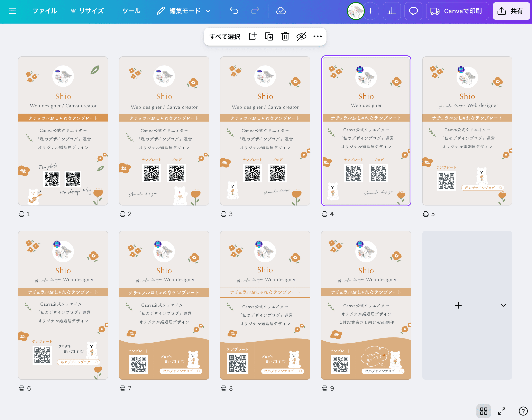The height and width of the screenshot is (420, 532).
Task: Open the comments speech bubble icon
Action: pos(413,11)
